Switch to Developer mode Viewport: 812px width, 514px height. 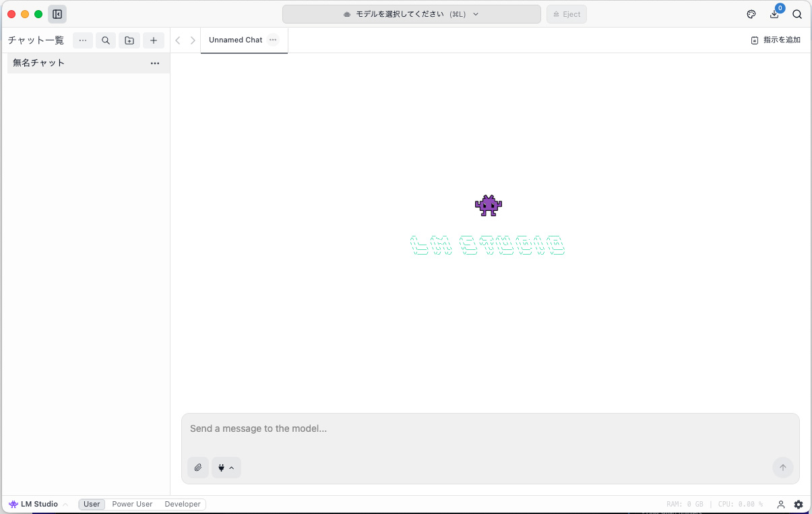[183, 504]
